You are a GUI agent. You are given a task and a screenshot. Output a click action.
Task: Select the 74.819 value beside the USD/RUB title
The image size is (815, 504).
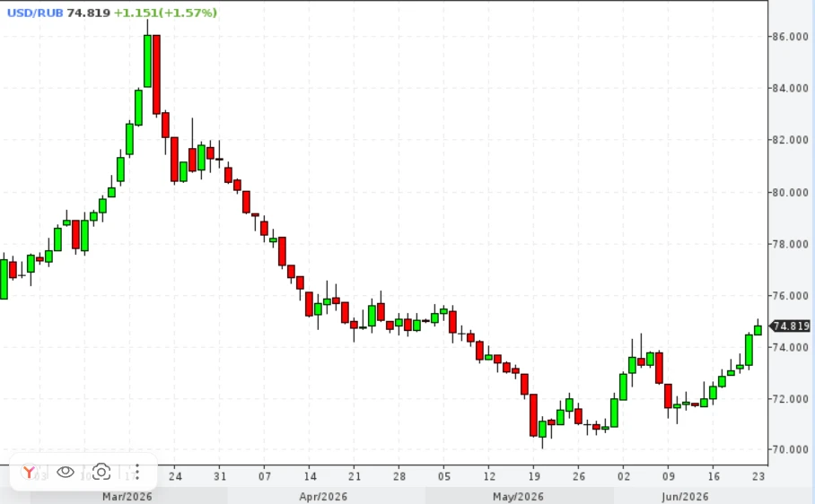pyautogui.click(x=89, y=13)
